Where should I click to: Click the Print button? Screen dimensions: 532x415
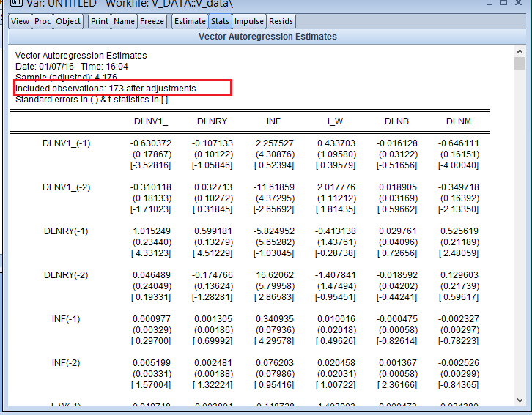[100, 21]
